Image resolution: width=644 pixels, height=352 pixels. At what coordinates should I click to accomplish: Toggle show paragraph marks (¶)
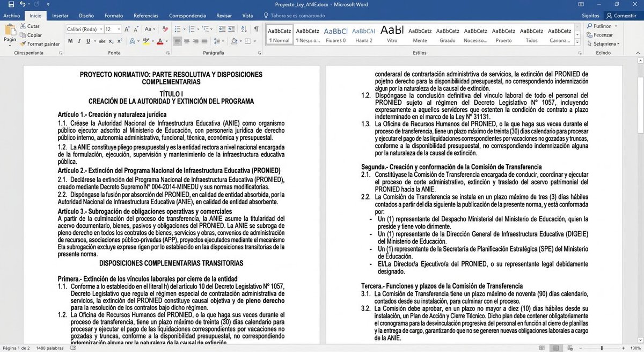257,29
